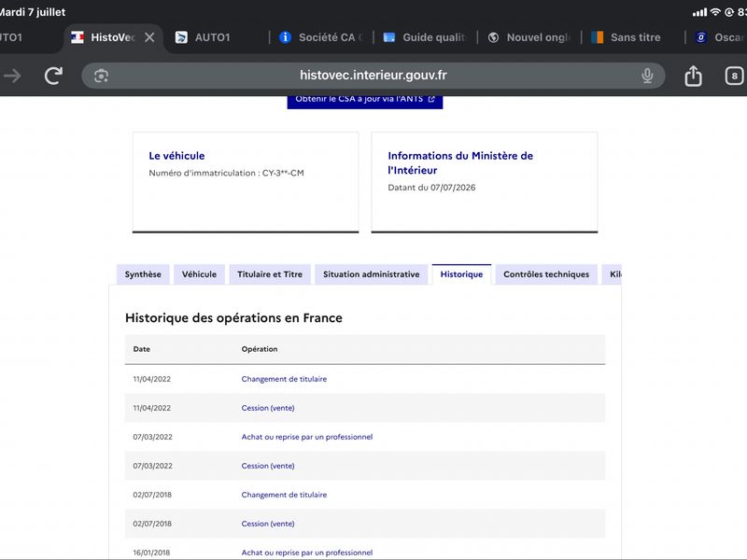Open the share sheet icon

[x=693, y=76]
